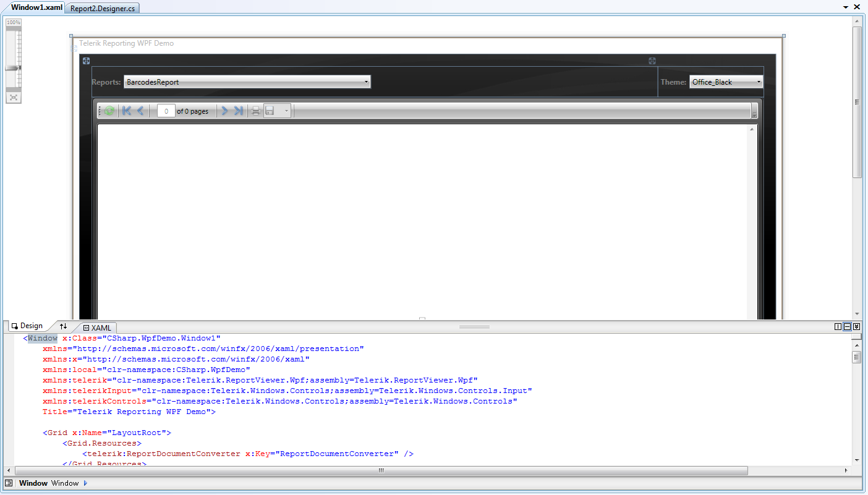Go to the previous report page

140,111
